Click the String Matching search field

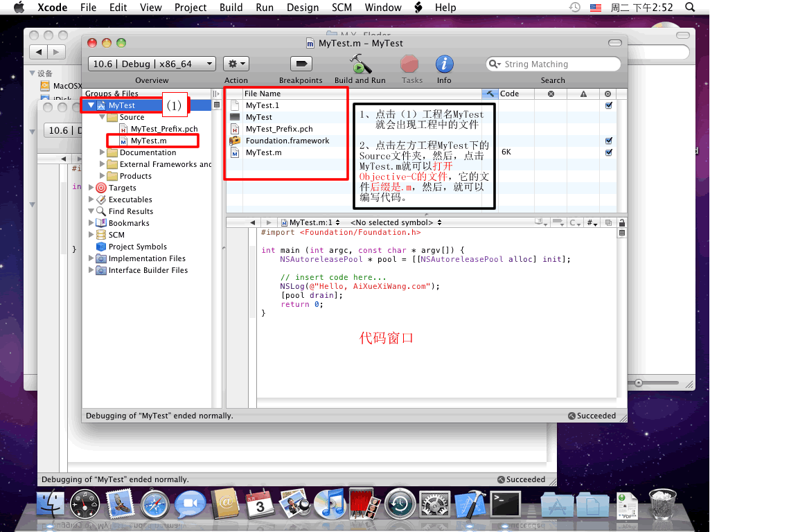coord(553,64)
